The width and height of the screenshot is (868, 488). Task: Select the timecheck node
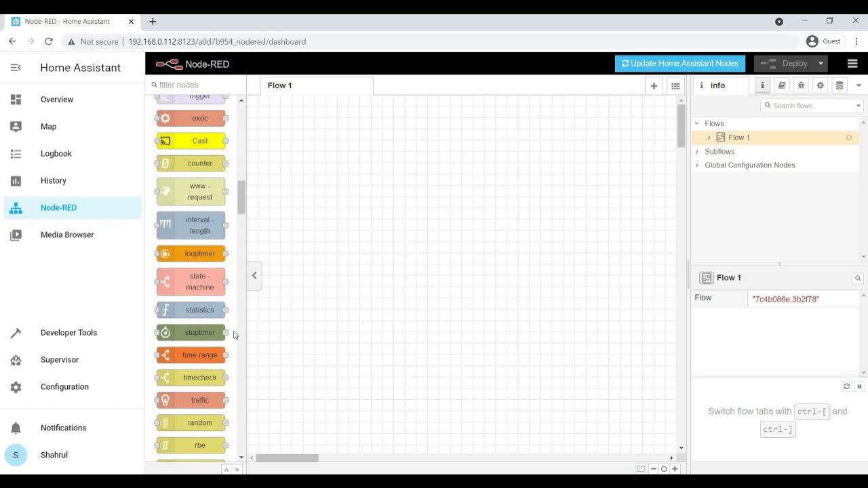pyautogui.click(x=191, y=378)
